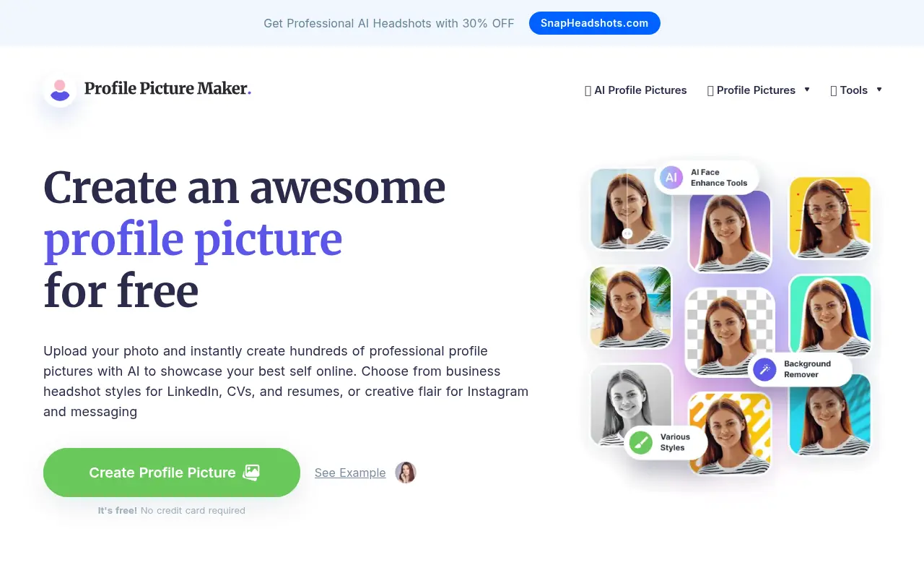Open the SnapHeadshots.com promo button
This screenshot has height=578, width=924.
[x=594, y=23]
